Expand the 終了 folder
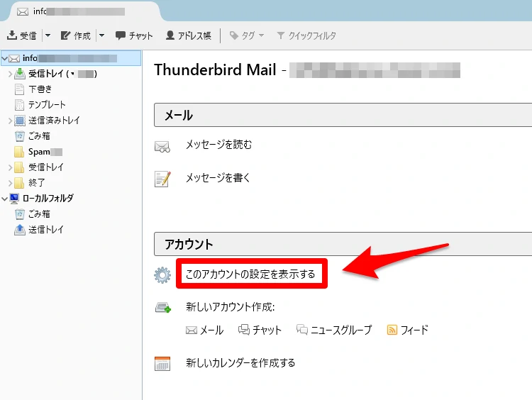The width and height of the screenshot is (532, 400). click(x=10, y=183)
